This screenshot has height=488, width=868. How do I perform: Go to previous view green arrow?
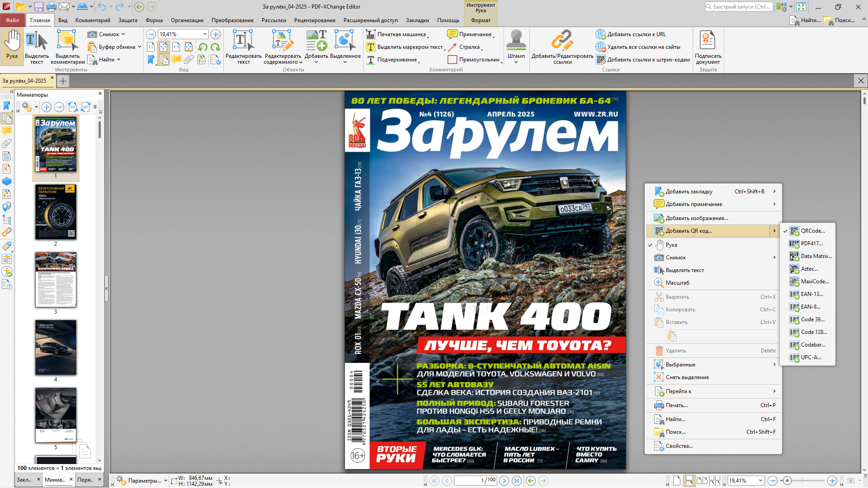531,481
